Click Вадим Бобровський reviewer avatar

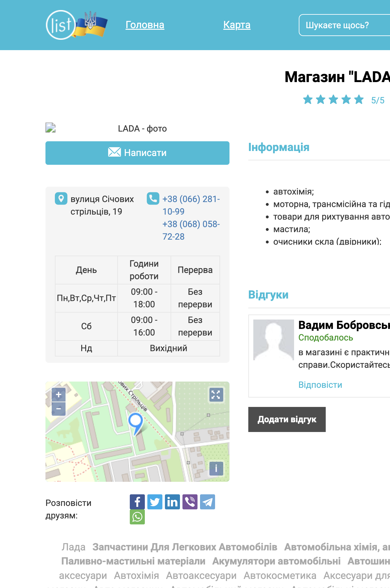(x=274, y=340)
